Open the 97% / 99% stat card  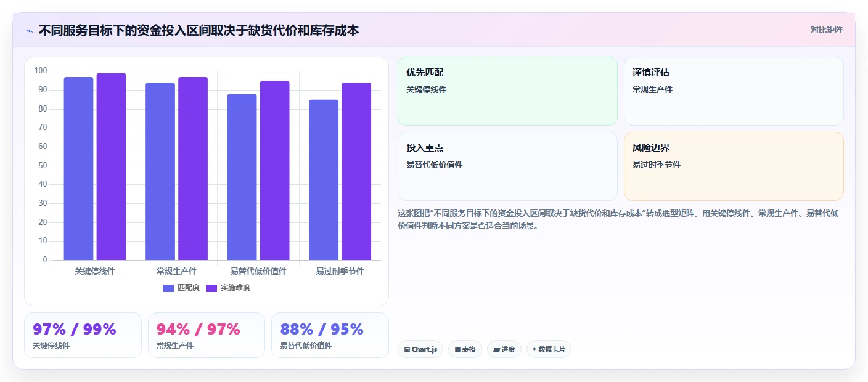point(83,335)
